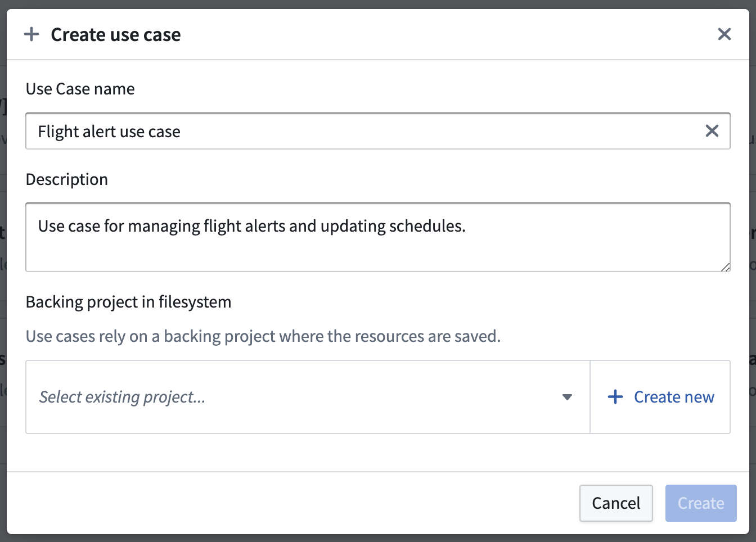The height and width of the screenshot is (542, 756).
Task: Click the Description resize handle
Action: pos(725,267)
